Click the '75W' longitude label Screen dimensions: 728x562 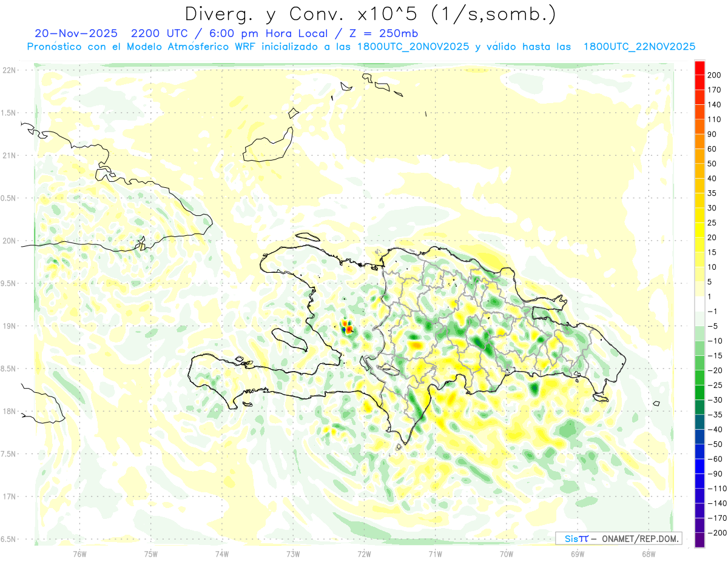[x=150, y=554]
